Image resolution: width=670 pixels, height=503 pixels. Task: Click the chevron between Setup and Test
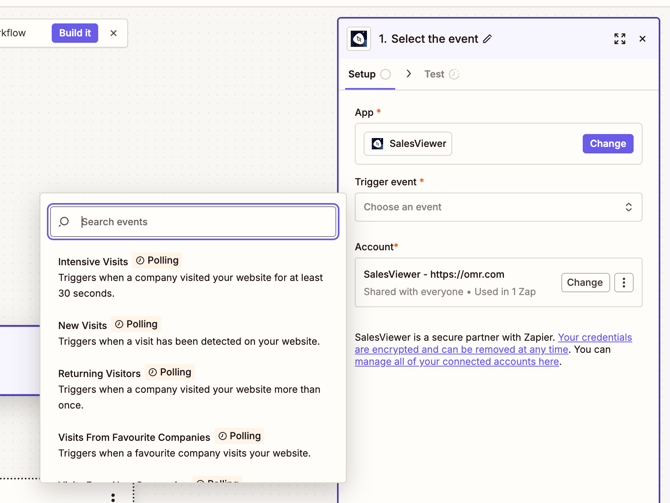[x=408, y=74]
